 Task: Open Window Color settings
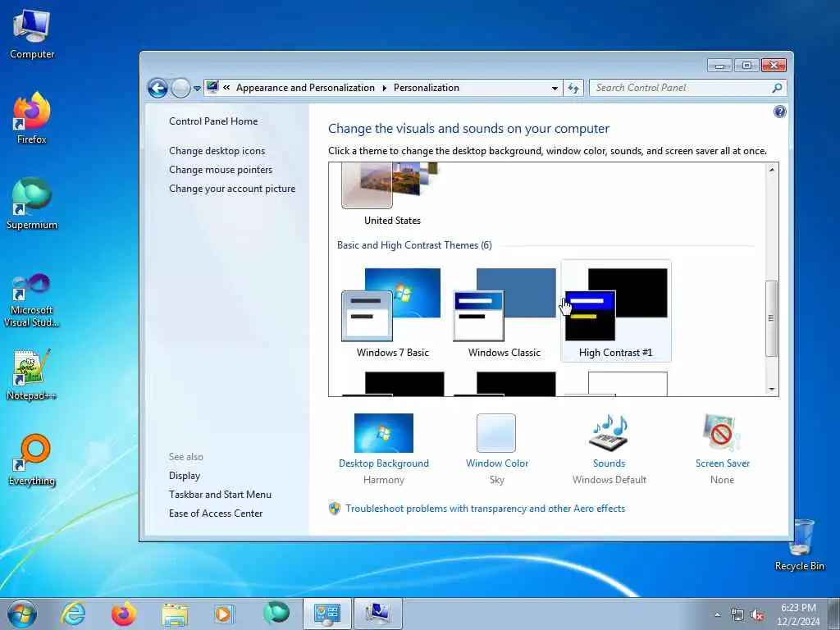click(496, 449)
